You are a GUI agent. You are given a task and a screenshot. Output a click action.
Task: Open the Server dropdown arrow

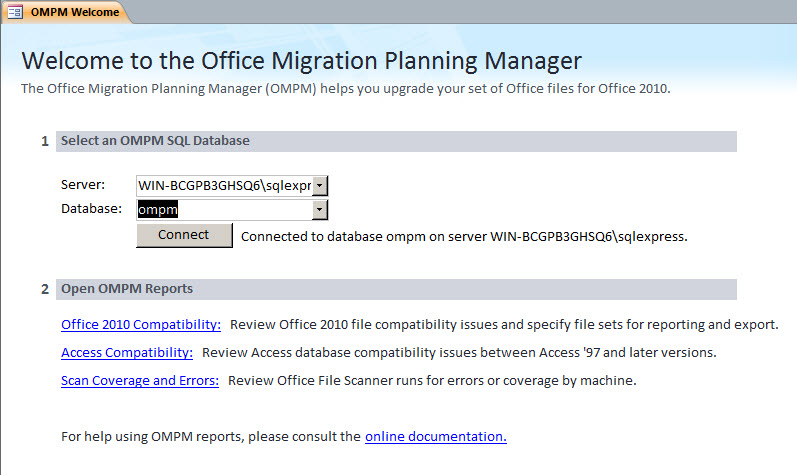[x=320, y=186]
